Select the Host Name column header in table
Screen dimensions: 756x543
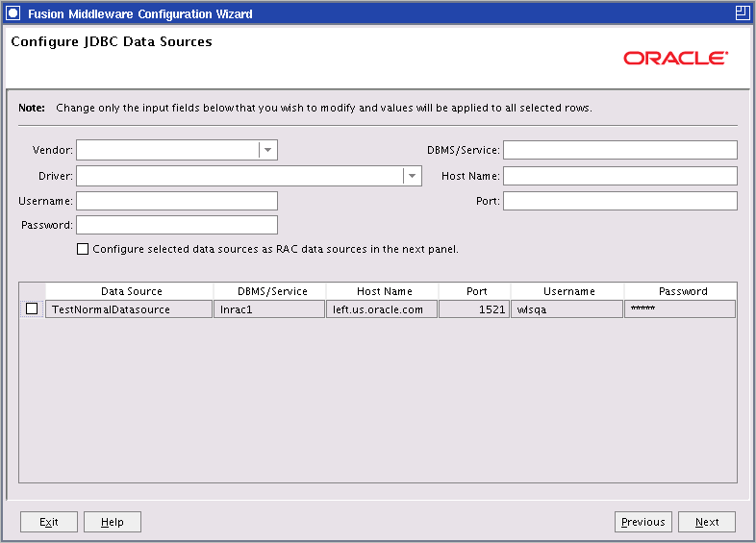383,291
